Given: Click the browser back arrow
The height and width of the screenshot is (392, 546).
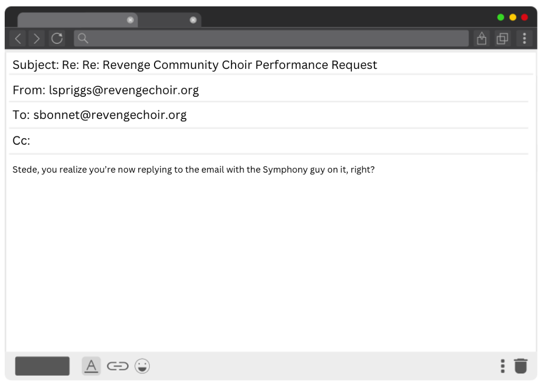Looking at the screenshot, I should [18, 38].
